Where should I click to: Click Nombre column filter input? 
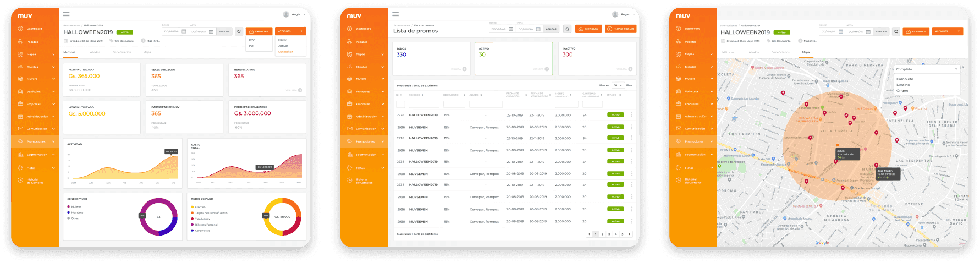(423, 104)
